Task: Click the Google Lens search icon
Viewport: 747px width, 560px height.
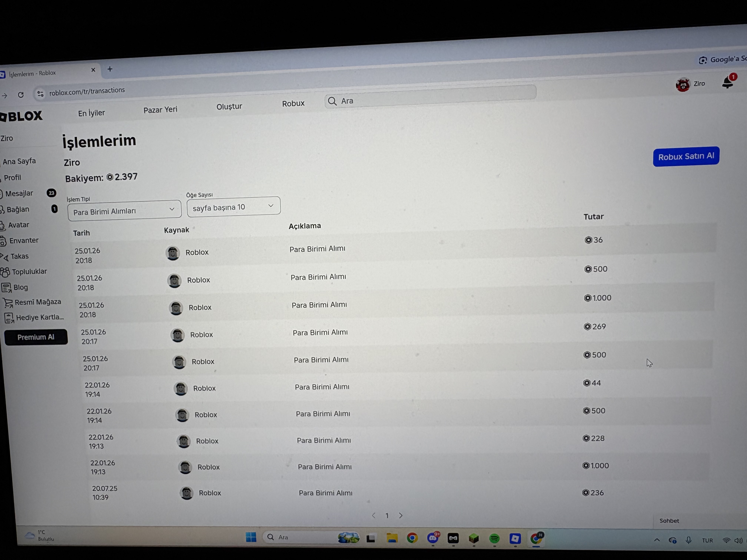Action: click(x=703, y=60)
